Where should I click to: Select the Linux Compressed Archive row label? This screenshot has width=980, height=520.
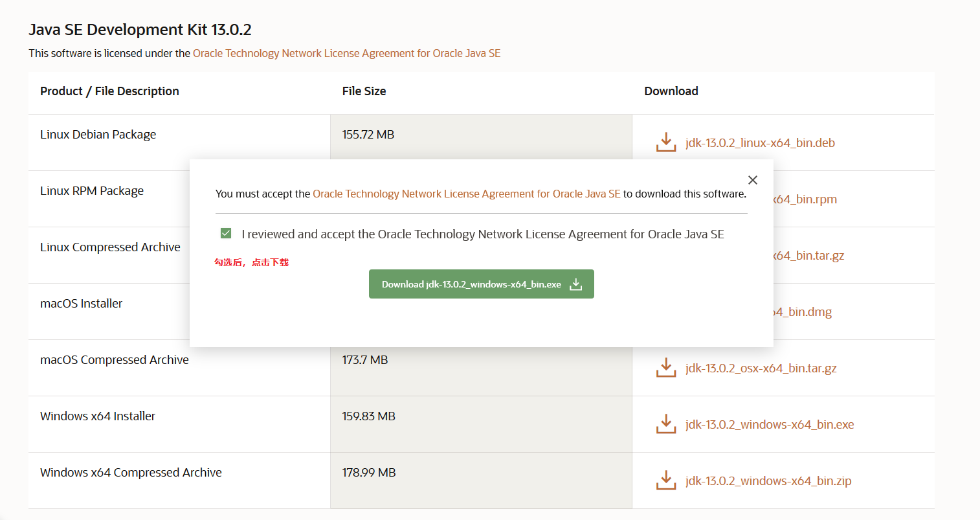coord(110,247)
